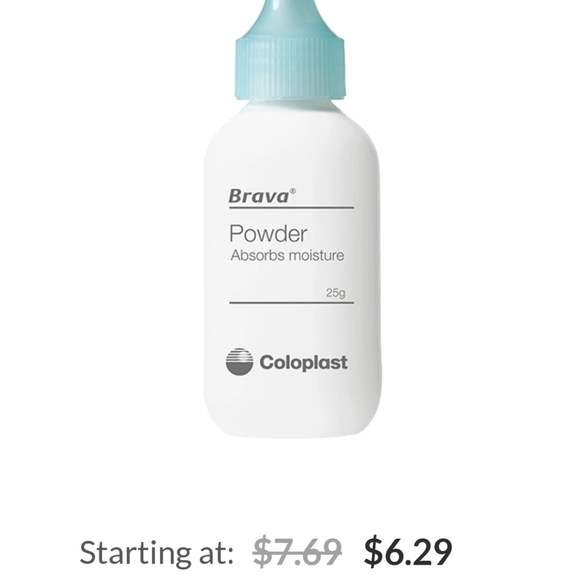Click the Coloplast circular logo icon

click(239, 361)
